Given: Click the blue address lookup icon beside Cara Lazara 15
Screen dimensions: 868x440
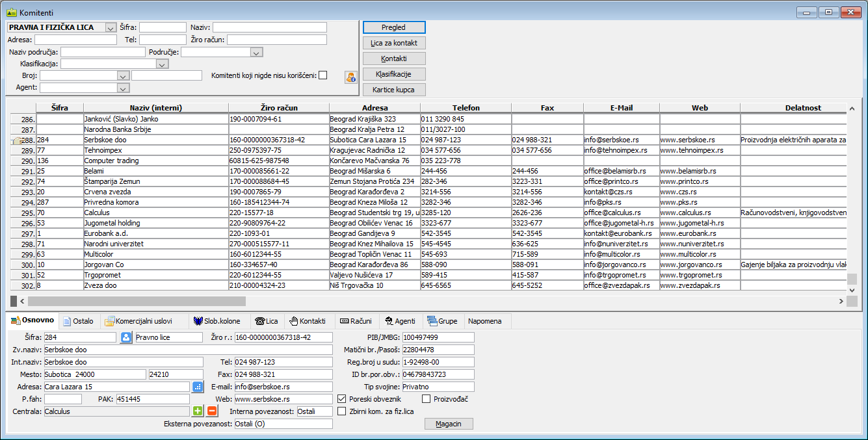Looking at the screenshot, I should tap(198, 387).
